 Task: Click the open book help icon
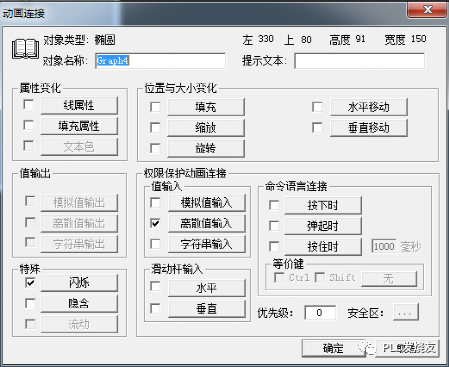(25, 49)
